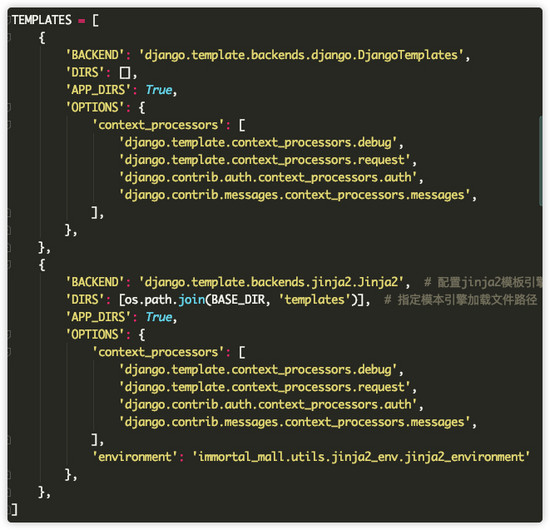
Task: Click the 'environment' key
Action: [135, 457]
